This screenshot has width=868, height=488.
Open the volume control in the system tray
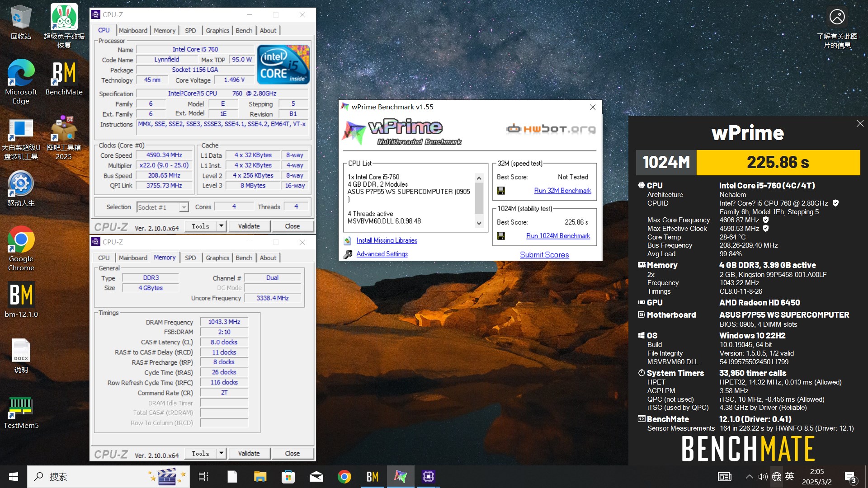(x=763, y=477)
